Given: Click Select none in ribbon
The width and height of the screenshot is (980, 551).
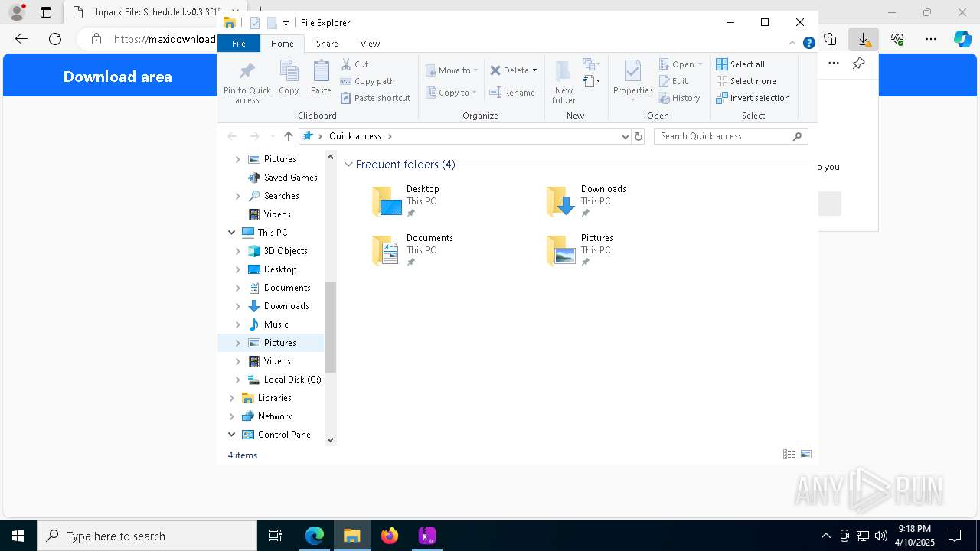Looking at the screenshot, I should tap(746, 81).
